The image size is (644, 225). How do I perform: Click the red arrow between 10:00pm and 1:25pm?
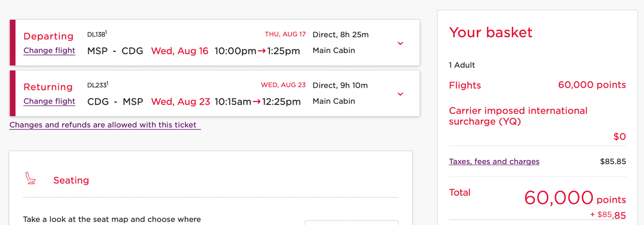tap(262, 51)
